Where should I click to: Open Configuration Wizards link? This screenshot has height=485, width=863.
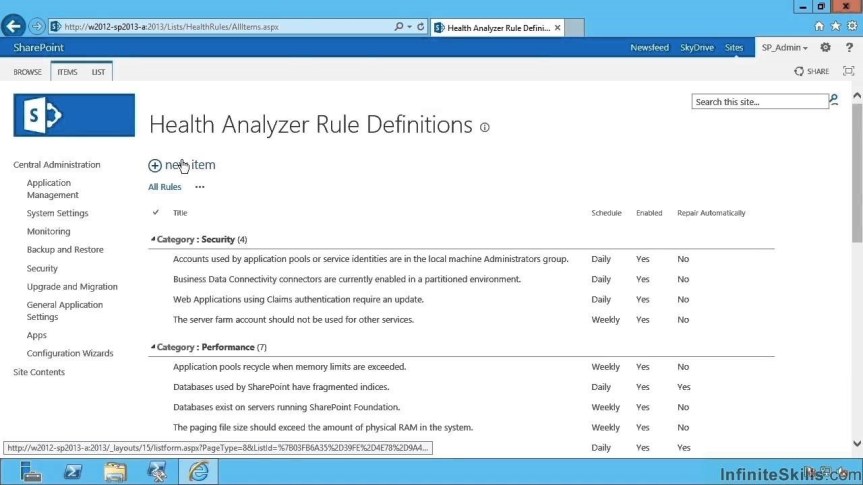[70, 353]
